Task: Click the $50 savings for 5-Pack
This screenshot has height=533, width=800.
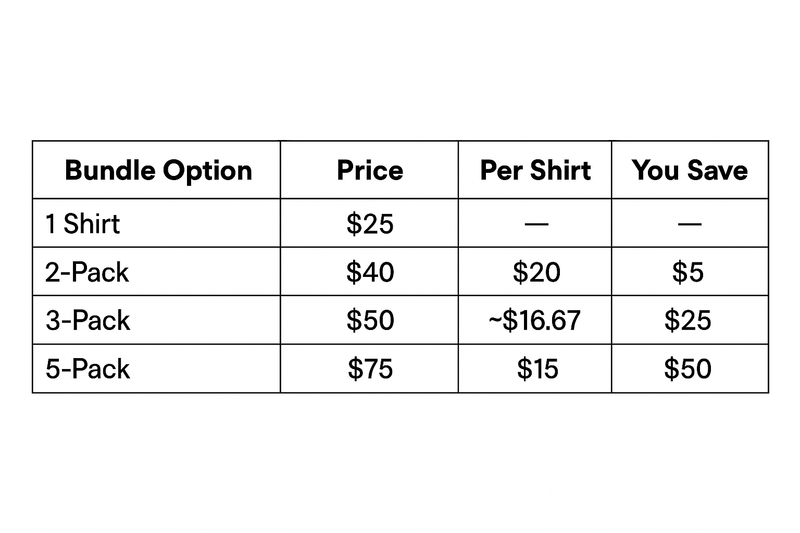Action: [688, 369]
